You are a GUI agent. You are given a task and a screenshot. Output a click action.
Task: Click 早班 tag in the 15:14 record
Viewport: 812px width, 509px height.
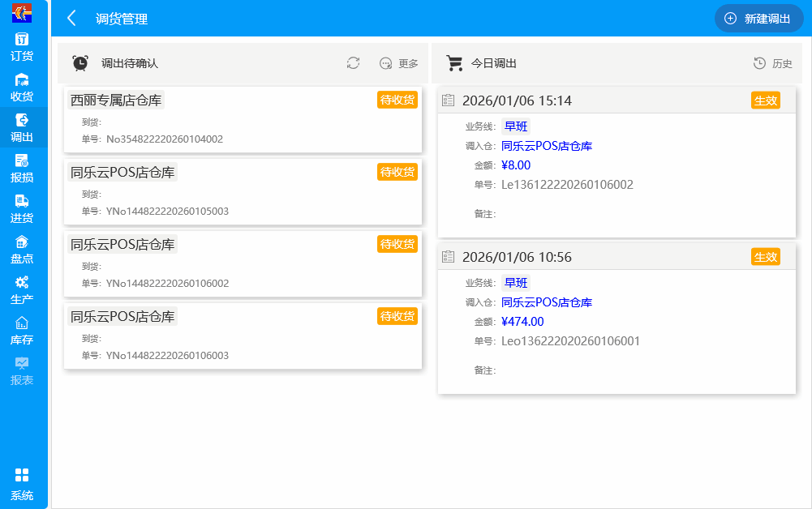pyautogui.click(x=516, y=126)
